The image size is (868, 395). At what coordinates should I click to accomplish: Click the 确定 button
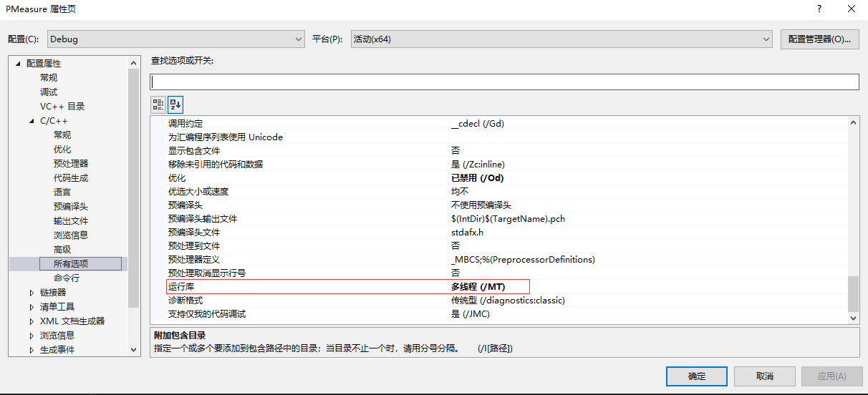pyautogui.click(x=697, y=376)
